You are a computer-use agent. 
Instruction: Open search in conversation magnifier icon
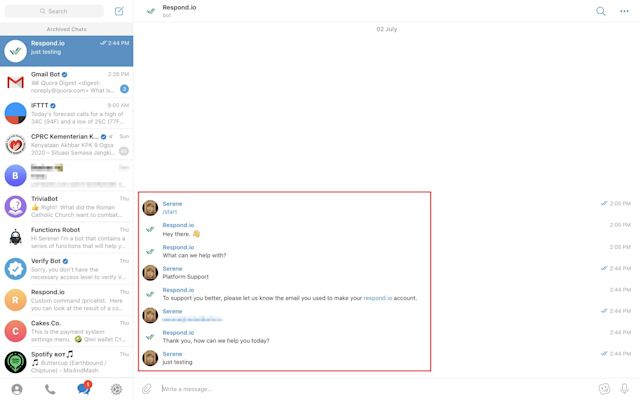(600, 11)
